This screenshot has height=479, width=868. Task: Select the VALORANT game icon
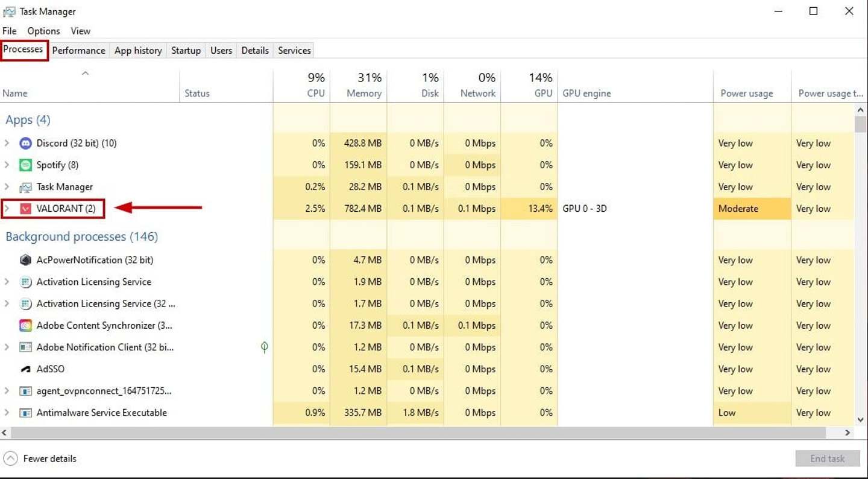(24, 208)
